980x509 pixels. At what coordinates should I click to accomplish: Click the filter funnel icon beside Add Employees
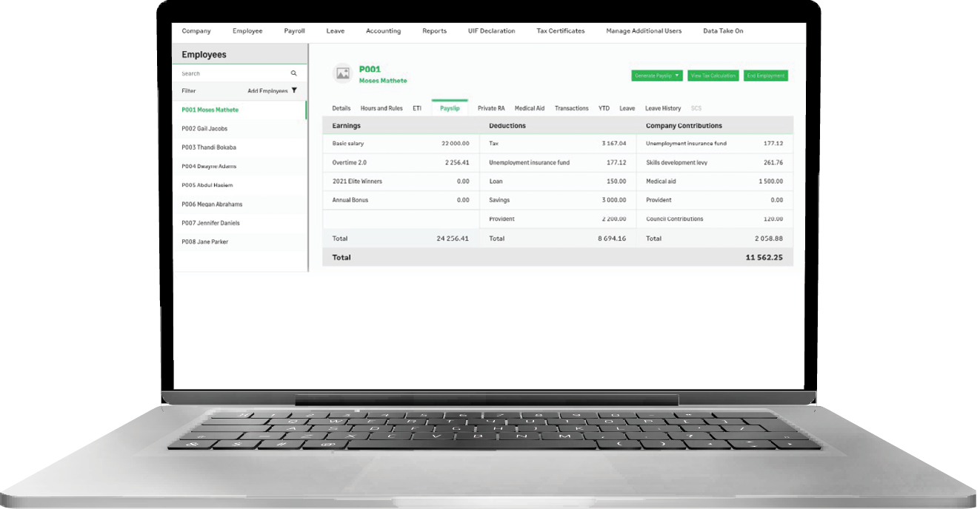pos(295,90)
